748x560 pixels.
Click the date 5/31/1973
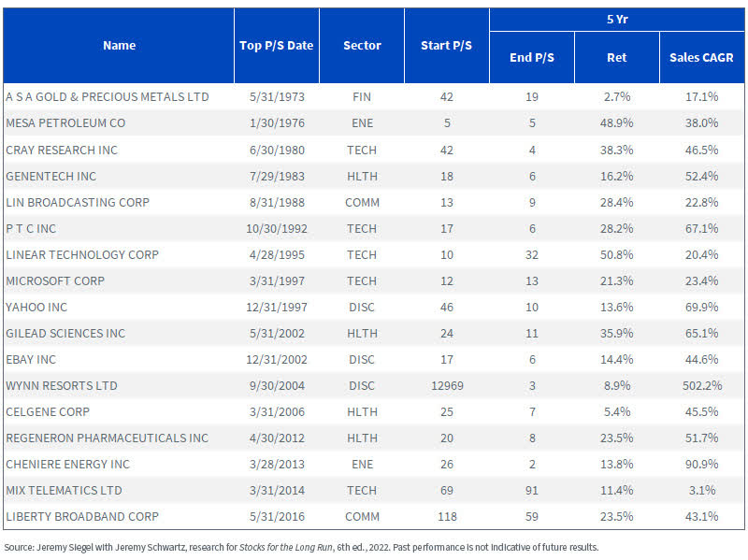point(277,97)
